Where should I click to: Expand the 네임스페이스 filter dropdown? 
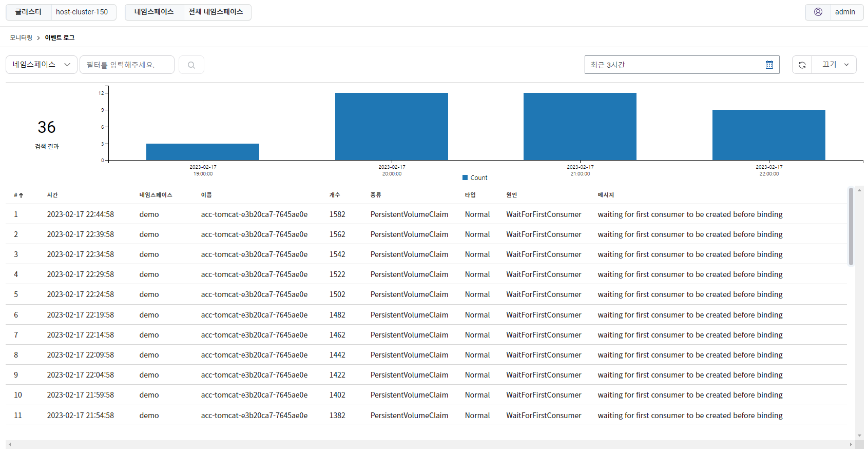[x=42, y=65]
